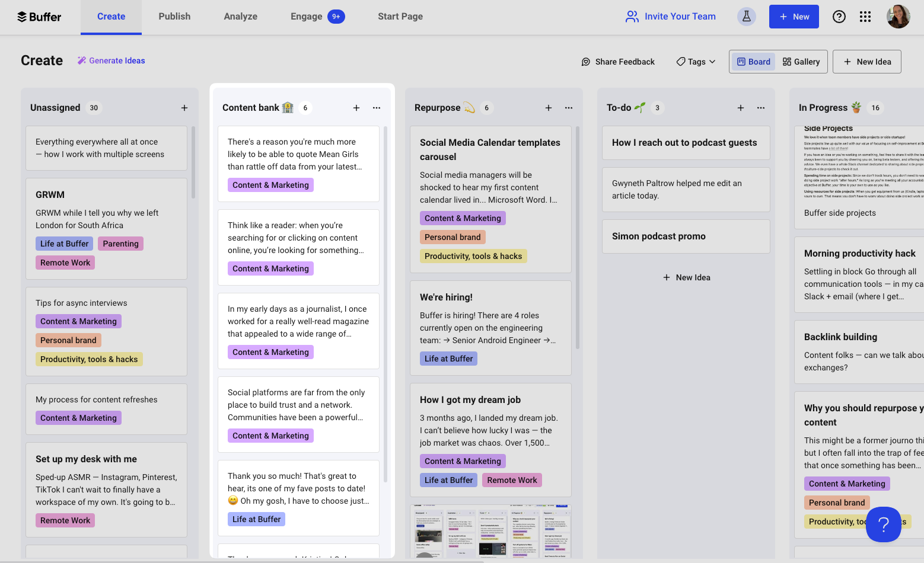Image resolution: width=924 pixels, height=563 pixels.
Task: Open the floating help chat bubble
Action: point(883,524)
